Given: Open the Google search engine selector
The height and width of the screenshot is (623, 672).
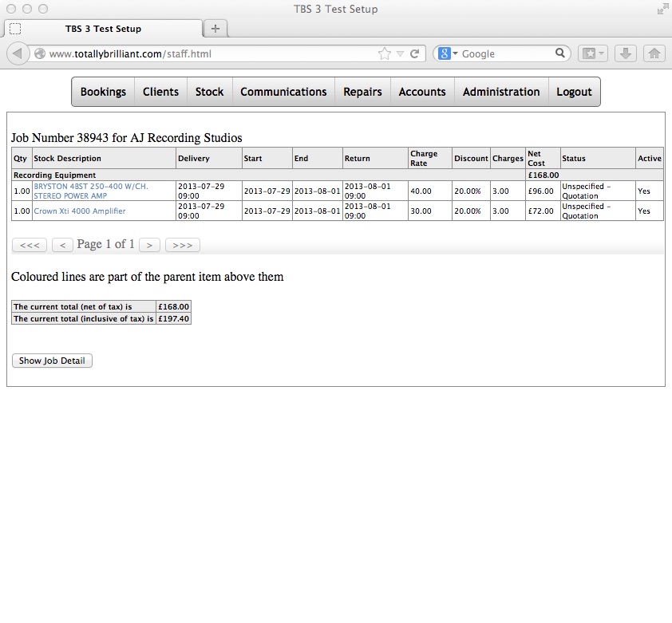Looking at the screenshot, I should (x=448, y=53).
